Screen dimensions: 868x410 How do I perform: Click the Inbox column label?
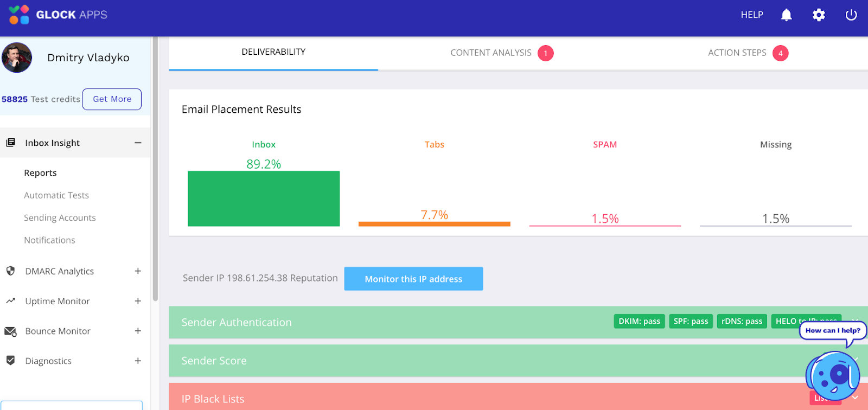point(264,145)
